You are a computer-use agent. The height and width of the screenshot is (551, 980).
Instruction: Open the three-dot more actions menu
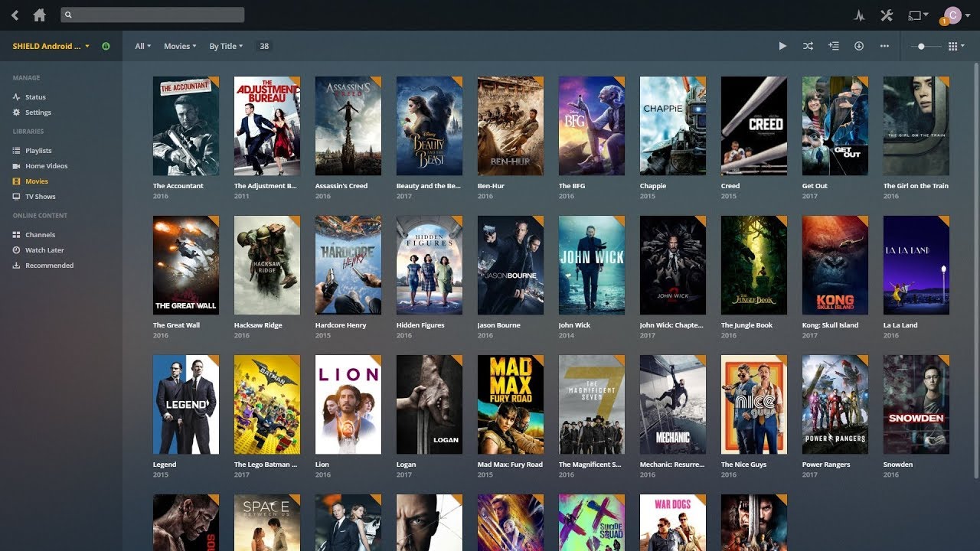884,46
